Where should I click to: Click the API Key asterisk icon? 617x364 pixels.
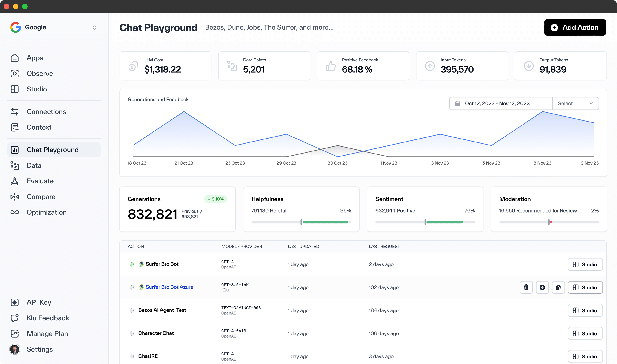[x=15, y=302]
